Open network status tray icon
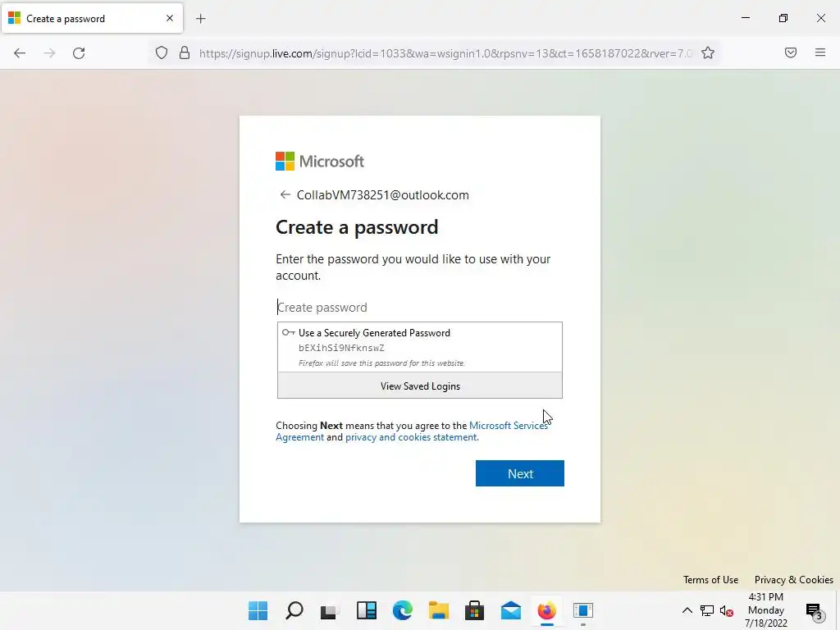This screenshot has width=840, height=630. click(706, 610)
